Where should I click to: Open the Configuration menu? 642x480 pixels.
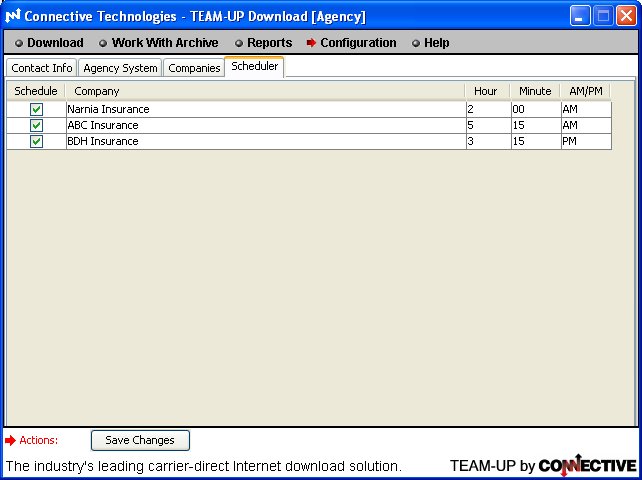click(x=357, y=43)
